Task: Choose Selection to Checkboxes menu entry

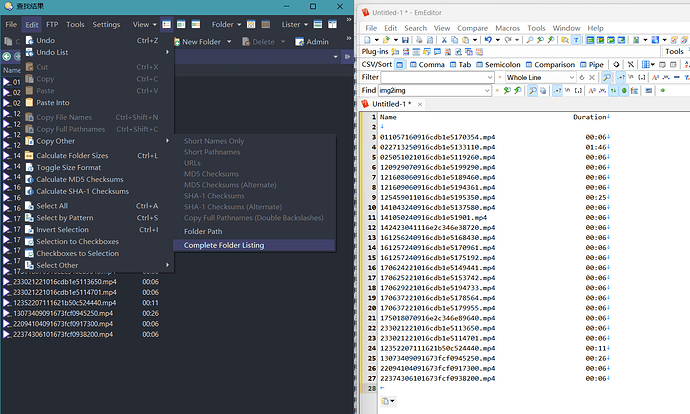Action: (x=77, y=241)
